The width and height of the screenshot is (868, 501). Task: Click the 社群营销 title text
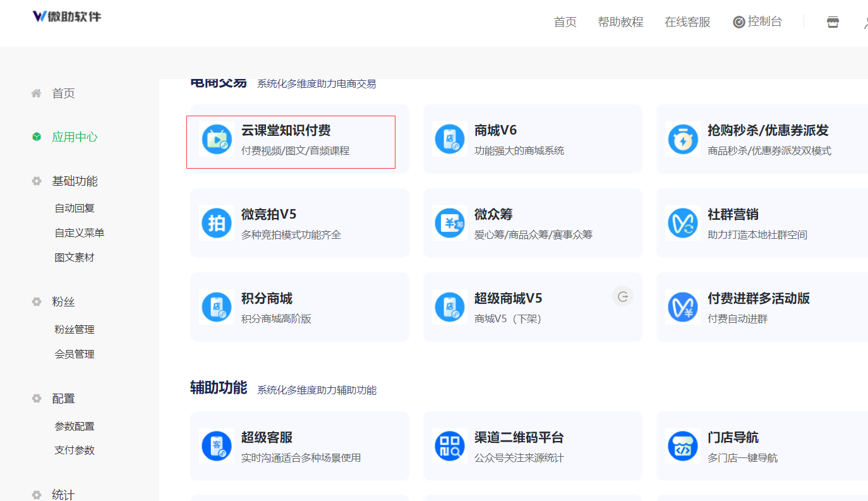733,215
